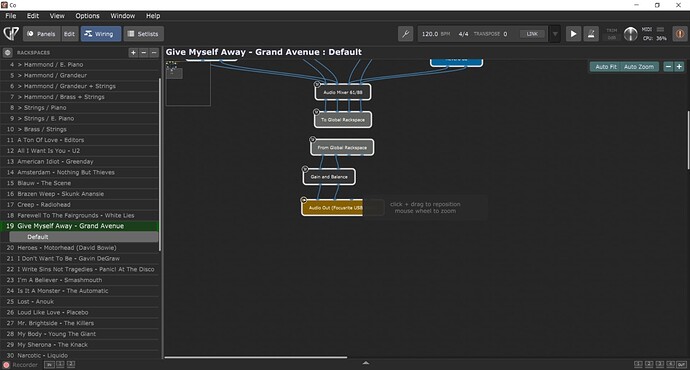
Task: Click the red Recorder icon
Action: pyautogui.click(x=6, y=365)
